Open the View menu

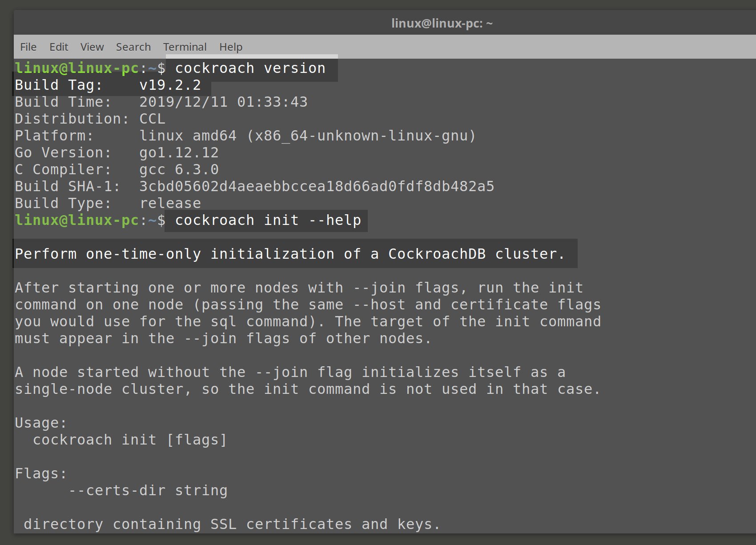[92, 47]
